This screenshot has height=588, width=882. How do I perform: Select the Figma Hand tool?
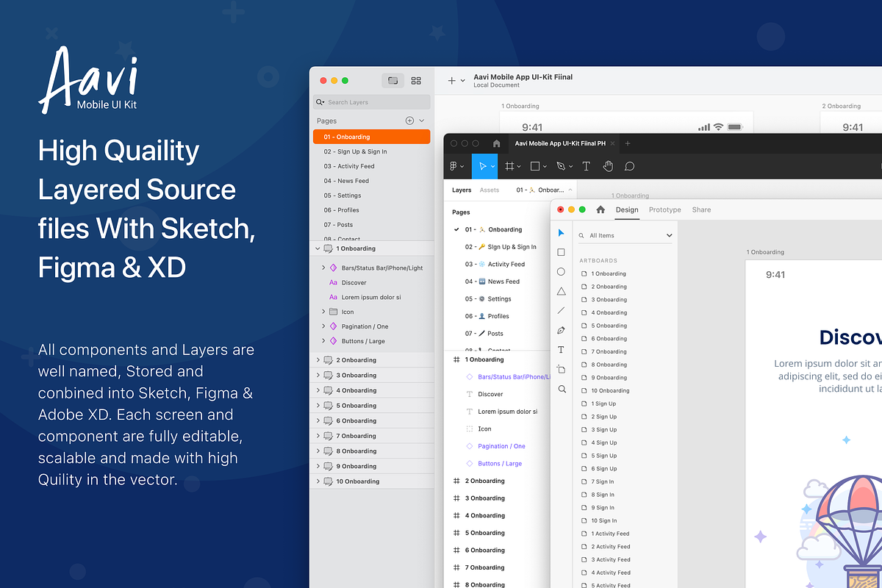608,166
